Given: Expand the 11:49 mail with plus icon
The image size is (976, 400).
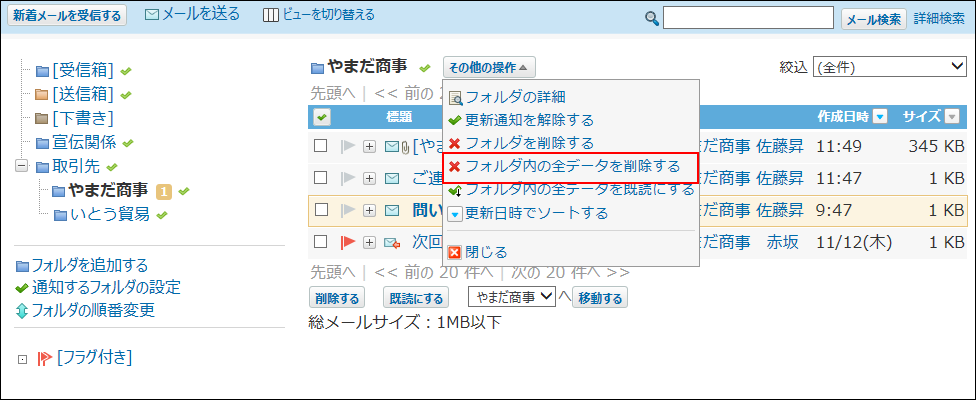Looking at the screenshot, I should [x=370, y=147].
